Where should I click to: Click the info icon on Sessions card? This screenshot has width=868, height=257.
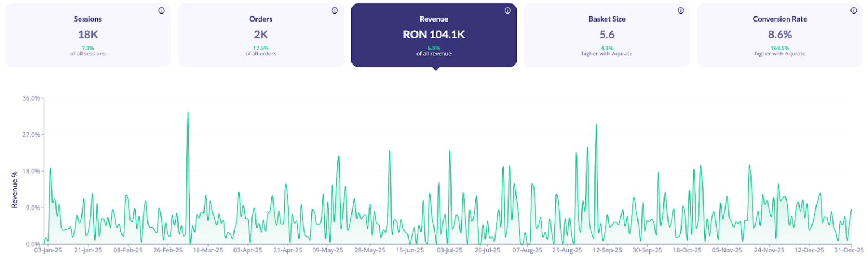(x=162, y=11)
